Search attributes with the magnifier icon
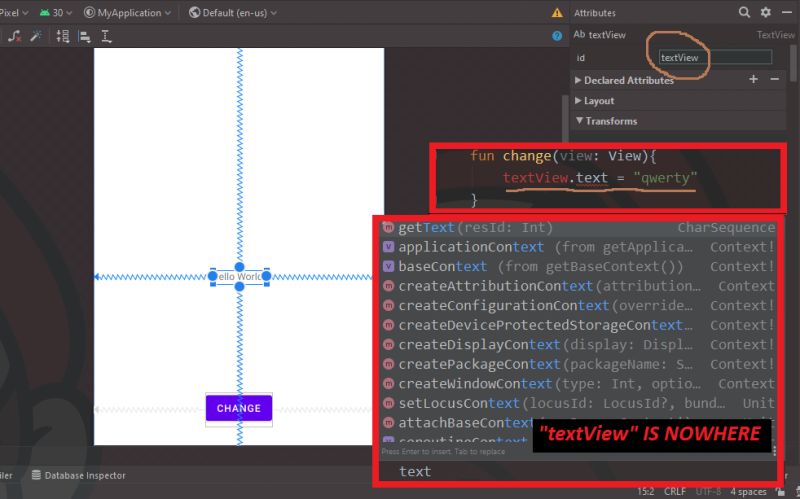Viewport: 800px width, 499px height. tap(744, 12)
